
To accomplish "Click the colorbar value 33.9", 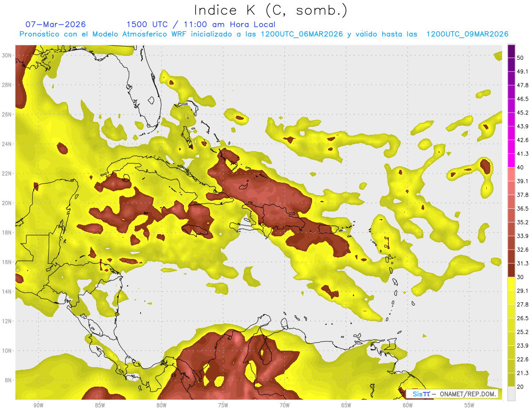I will pos(523,236).
